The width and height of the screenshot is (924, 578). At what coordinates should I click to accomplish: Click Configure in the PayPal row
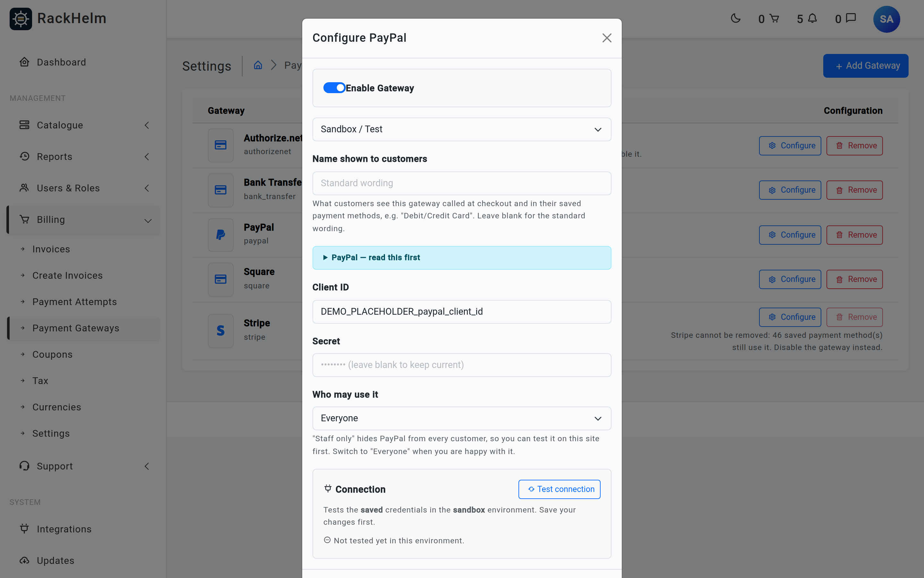(x=790, y=235)
